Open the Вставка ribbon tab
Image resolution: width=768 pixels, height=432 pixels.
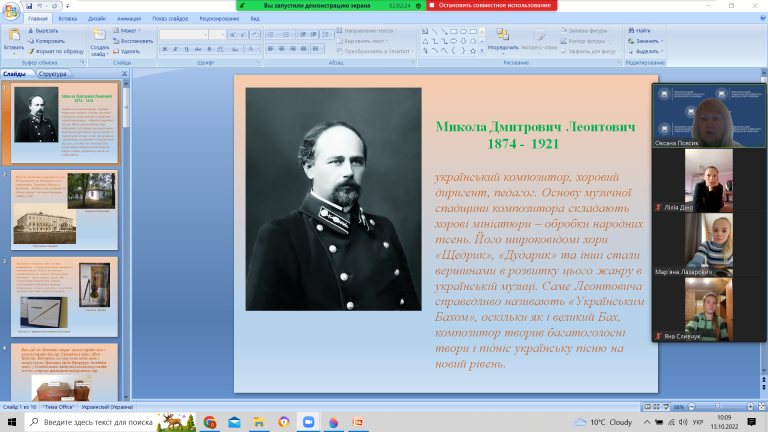(68, 19)
